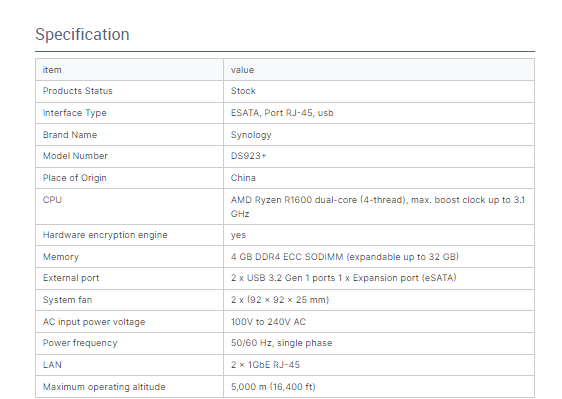562x399 pixels.
Task: Select 'ESATA, Port RJ-45, usb' value
Action: (282, 113)
